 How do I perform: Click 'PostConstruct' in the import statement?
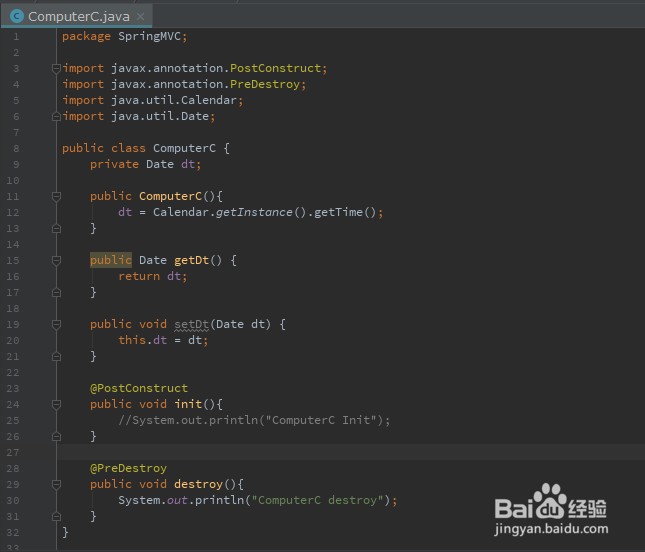coord(275,68)
